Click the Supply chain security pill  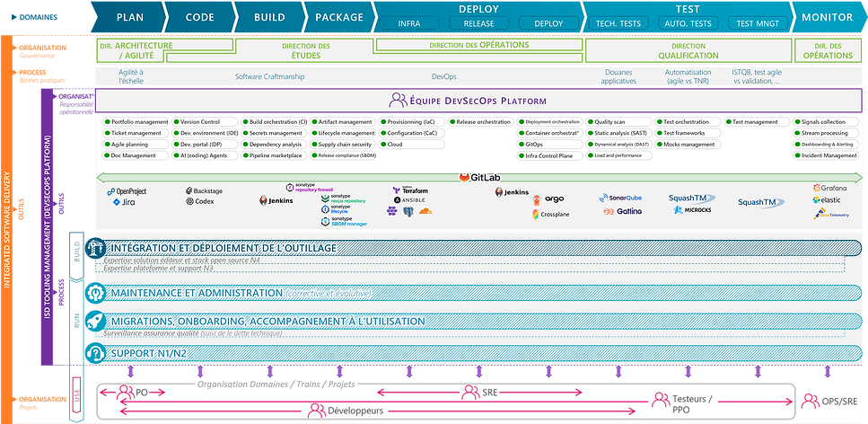[x=343, y=144]
